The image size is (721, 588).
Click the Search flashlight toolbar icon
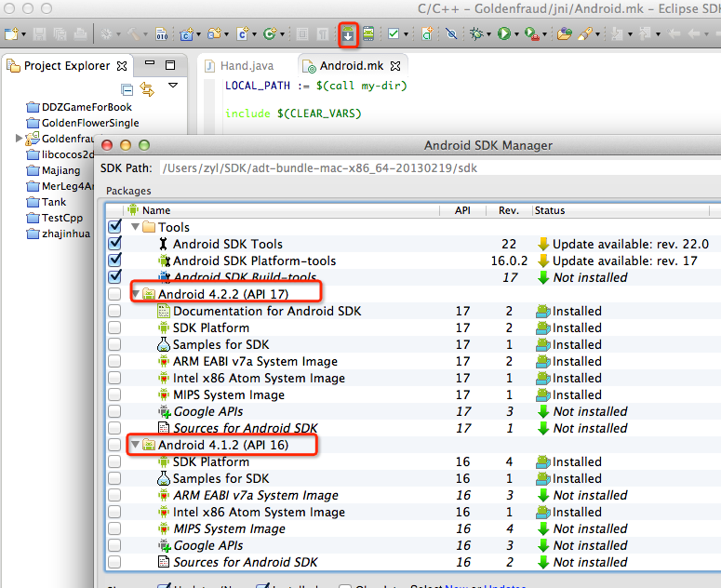pos(585,34)
